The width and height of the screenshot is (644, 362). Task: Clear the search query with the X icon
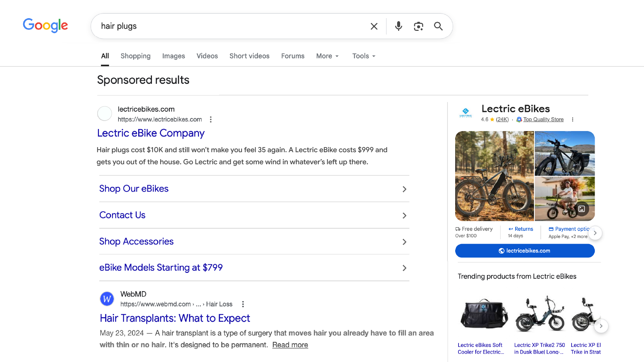[374, 26]
